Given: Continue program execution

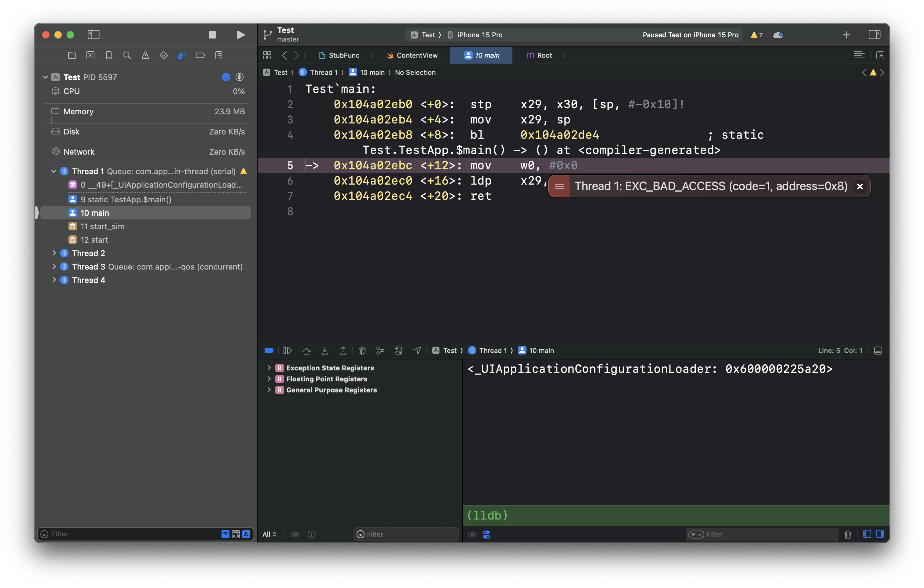Looking at the screenshot, I should tap(288, 351).
